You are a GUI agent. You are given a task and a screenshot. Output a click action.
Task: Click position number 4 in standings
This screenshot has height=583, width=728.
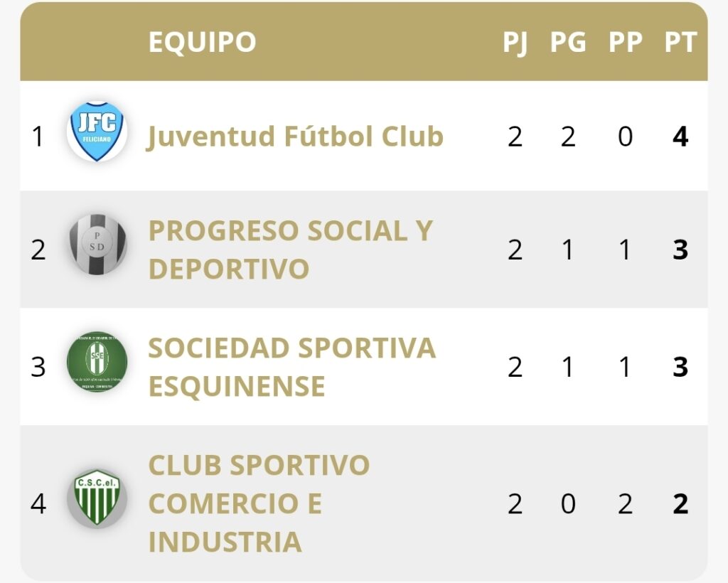[x=38, y=504]
